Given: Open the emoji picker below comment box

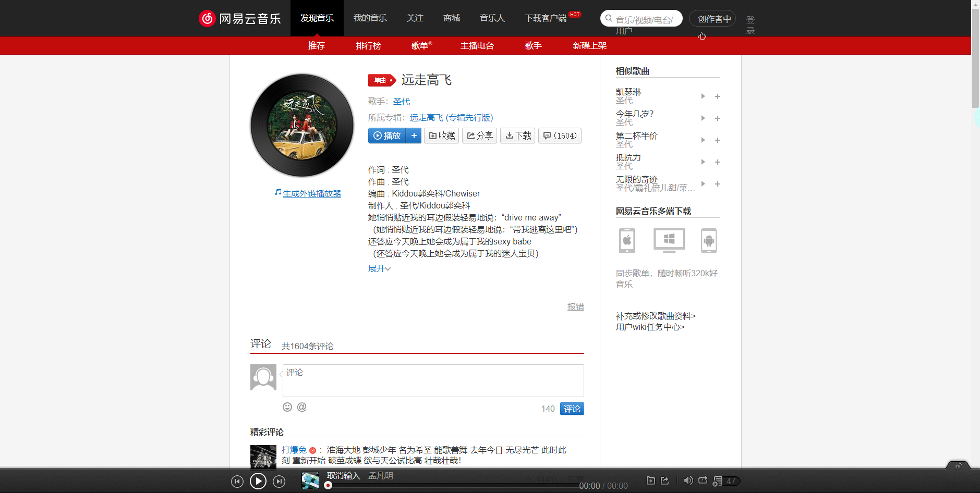Looking at the screenshot, I should pyautogui.click(x=287, y=407).
